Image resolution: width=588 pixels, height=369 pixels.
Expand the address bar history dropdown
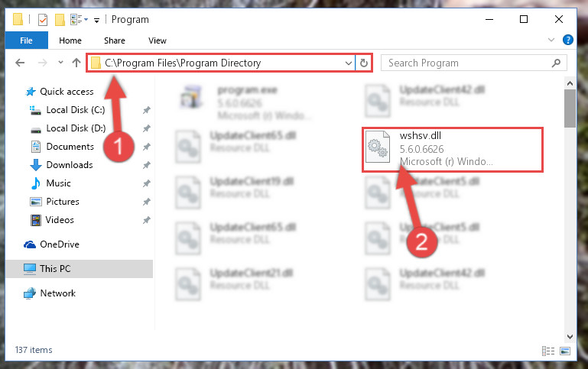349,63
